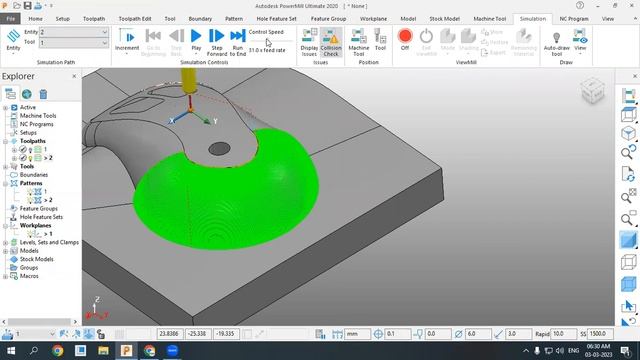
Task: Open the File menu
Action: [10, 19]
